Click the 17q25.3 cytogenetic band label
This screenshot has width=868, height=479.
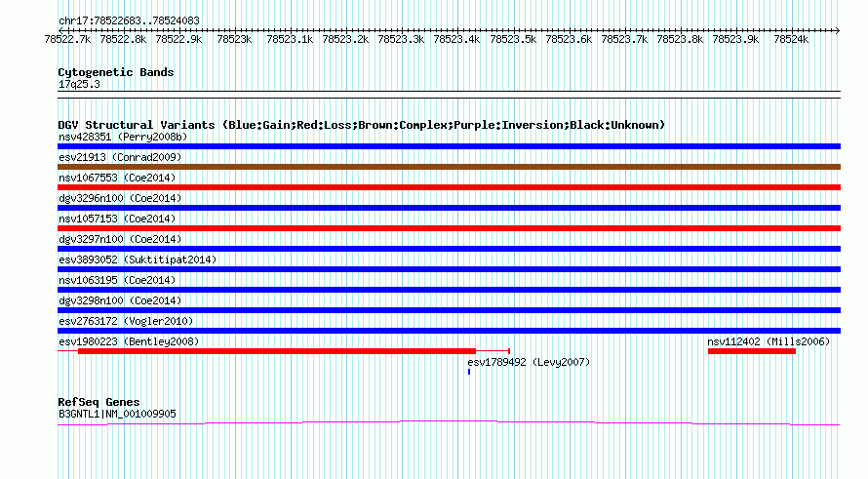point(79,84)
